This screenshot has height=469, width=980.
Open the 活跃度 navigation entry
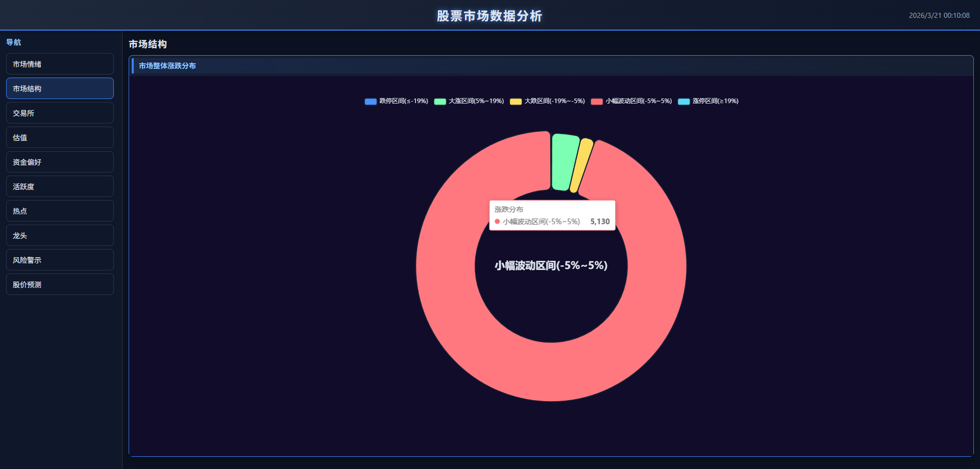pyautogui.click(x=60, y=187)
